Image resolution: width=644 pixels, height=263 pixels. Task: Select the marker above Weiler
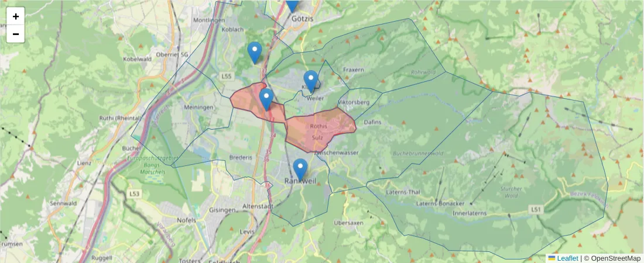[x=311, y=81]
